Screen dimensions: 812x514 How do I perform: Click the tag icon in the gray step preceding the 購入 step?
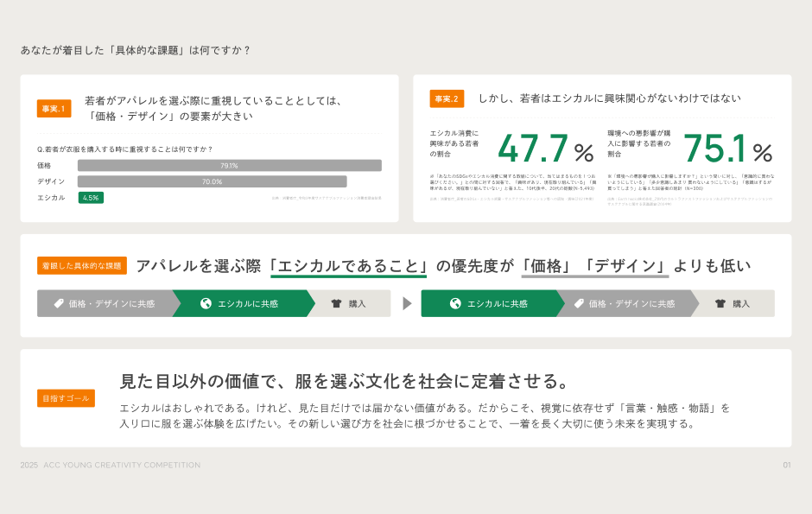pyautogui.click(x=579, y=303)
